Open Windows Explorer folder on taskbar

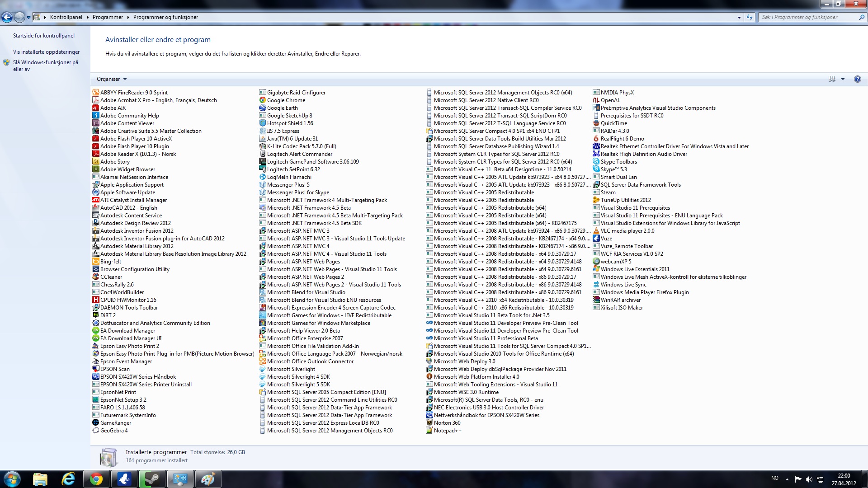(40, 479)
